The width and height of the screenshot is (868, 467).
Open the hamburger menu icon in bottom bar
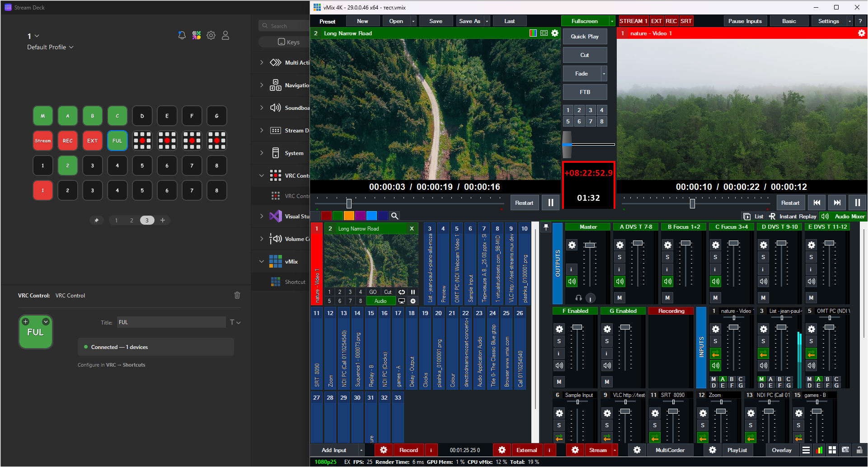click(806, 450)
